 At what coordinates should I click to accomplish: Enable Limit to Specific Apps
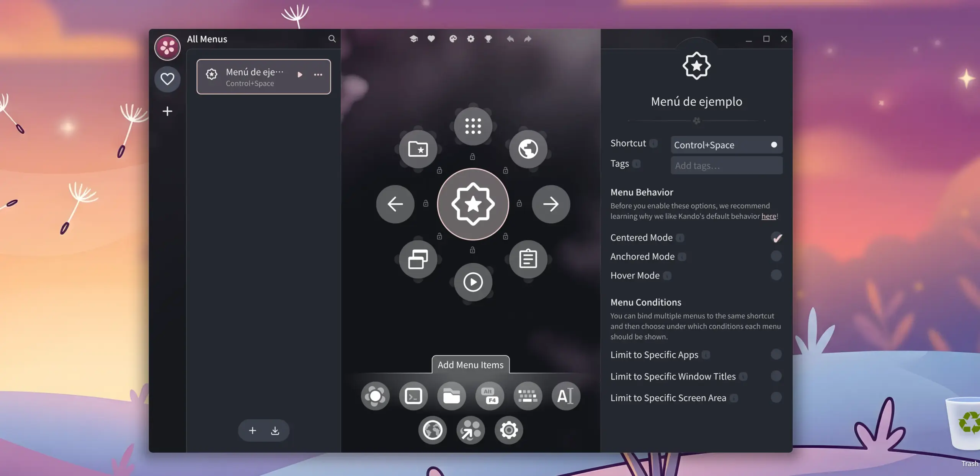coord(776,354)
